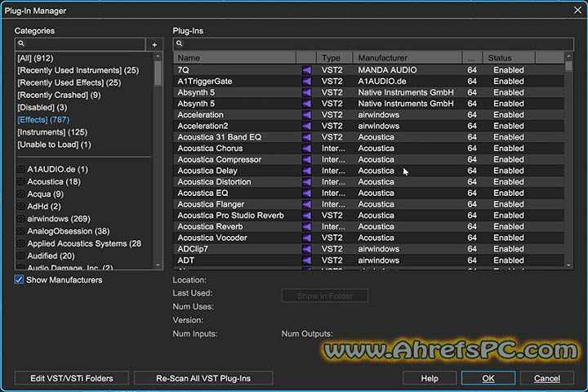Screen dimensions: 588x392
Task: Click the icon in the Acoustica Flanger row
Action: pos(307,204)
